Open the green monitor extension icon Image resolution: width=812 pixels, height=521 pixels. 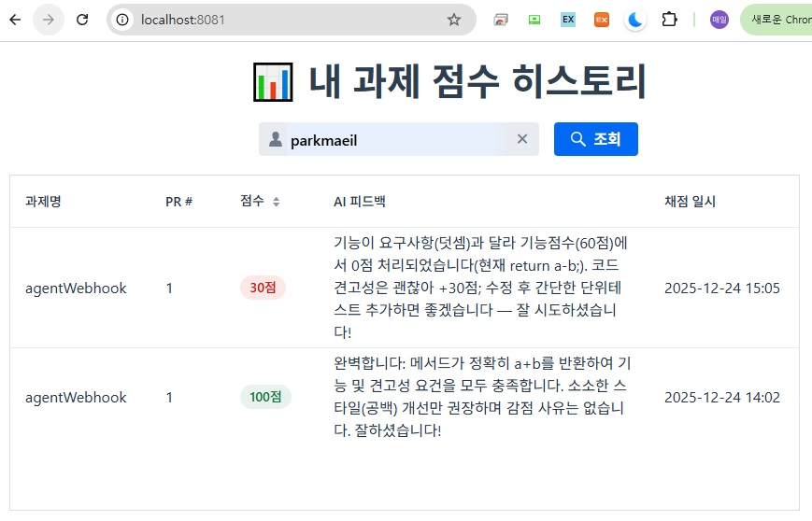pos(534,20)
